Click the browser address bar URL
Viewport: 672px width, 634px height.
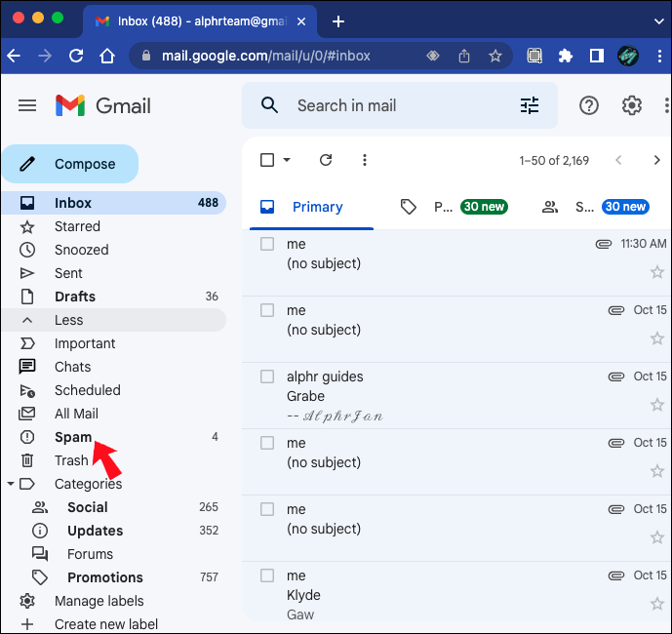265,56
